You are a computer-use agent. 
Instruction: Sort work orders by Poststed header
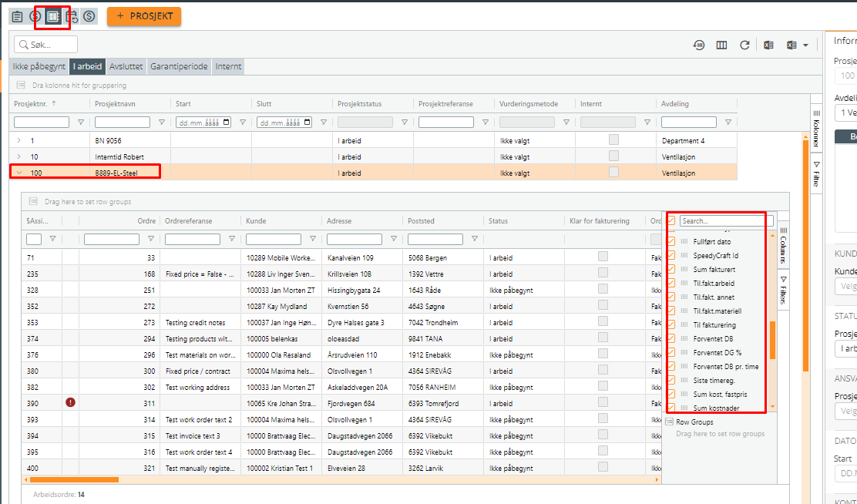(x=422, y=221)
